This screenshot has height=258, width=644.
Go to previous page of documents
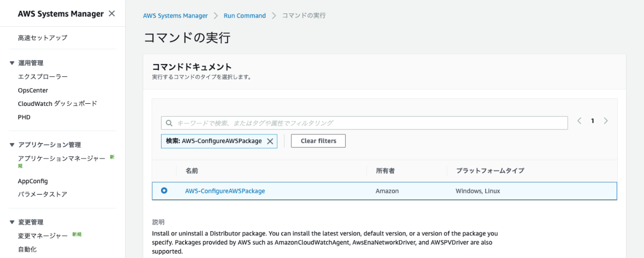click(x=580, y=121)
